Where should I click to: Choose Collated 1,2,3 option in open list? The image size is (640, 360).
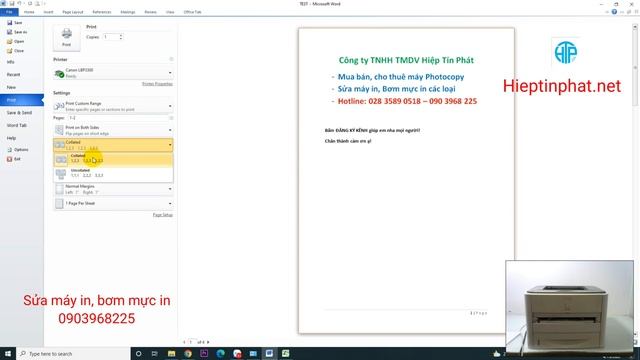point(113,160)
